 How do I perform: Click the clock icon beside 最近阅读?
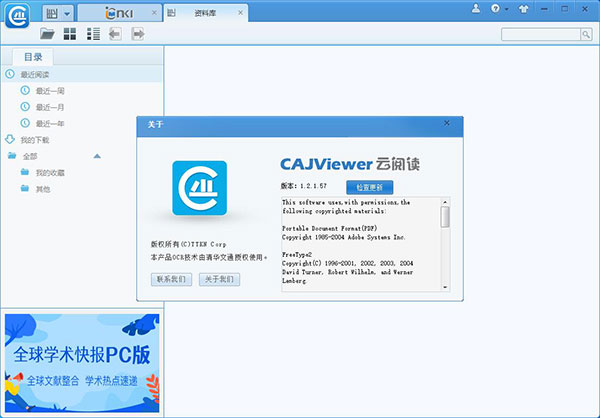coord(10,74)
